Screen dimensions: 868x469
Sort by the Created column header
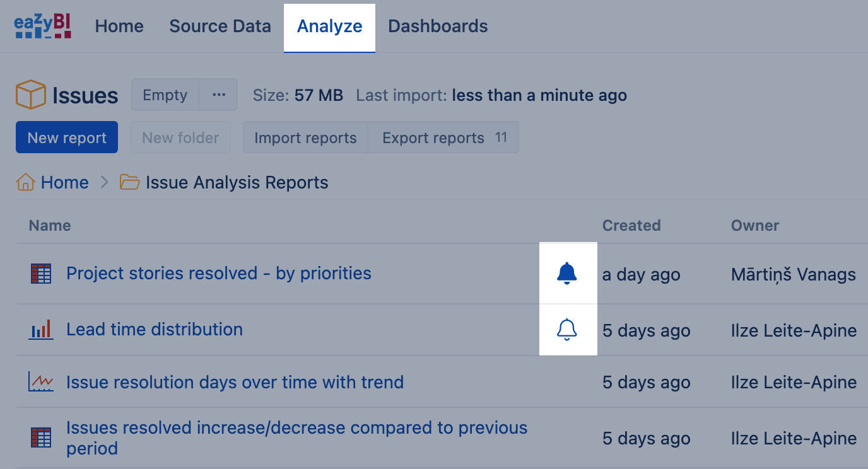[x=631, y=226]
